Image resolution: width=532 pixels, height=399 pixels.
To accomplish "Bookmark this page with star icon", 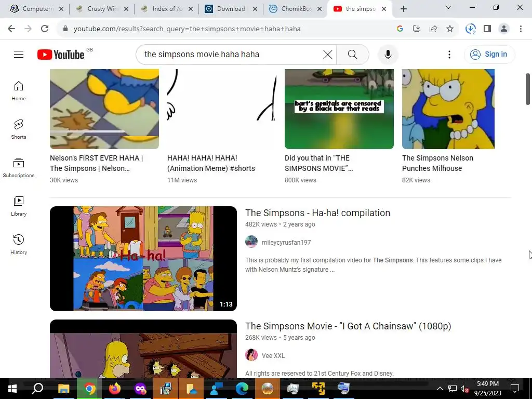I will (x=449, y=29).
